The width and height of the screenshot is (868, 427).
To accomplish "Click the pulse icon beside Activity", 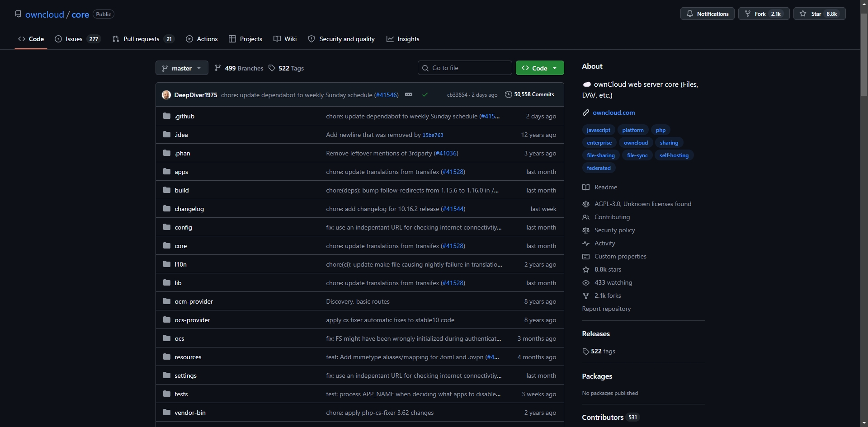I will click(586, 243).
